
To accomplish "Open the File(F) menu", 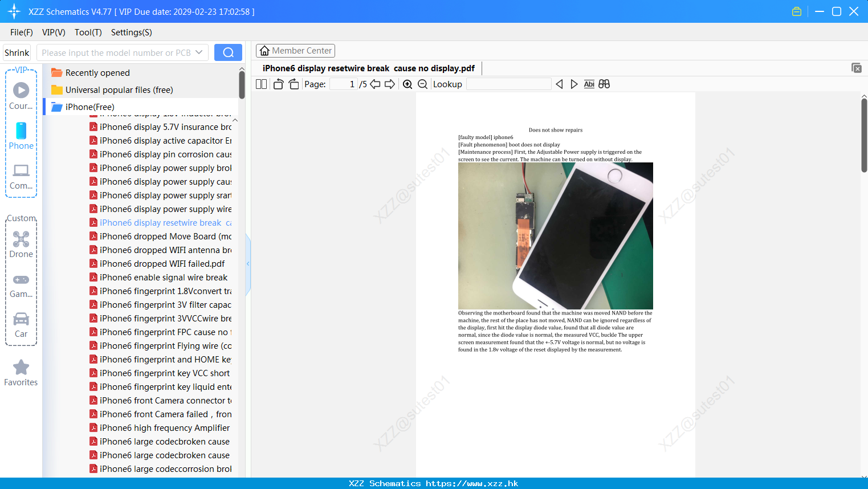I will click(x=22, y=32).
